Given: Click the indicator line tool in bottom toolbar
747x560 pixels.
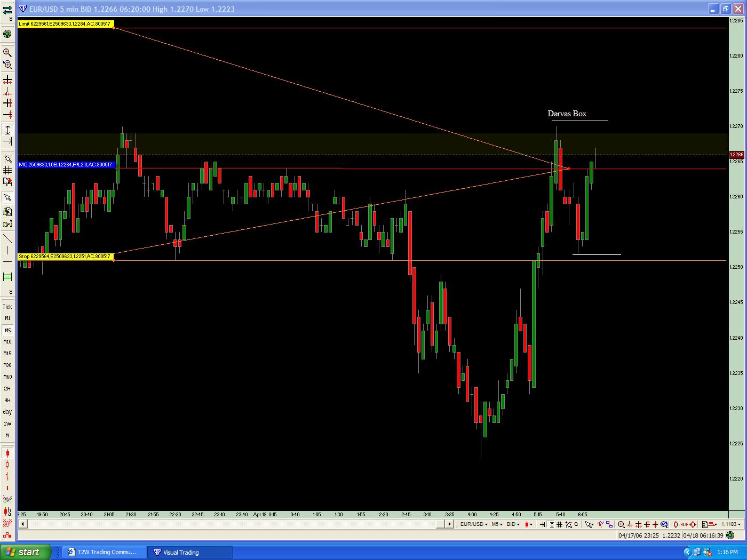Looking at the screenshot, I should coord(601,524).
